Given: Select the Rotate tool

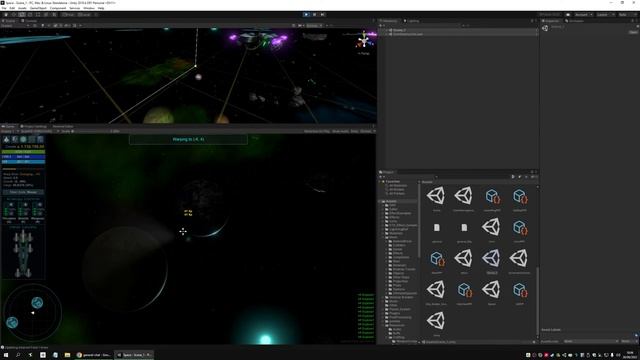Looking at the screenshot, I should 22,15.
